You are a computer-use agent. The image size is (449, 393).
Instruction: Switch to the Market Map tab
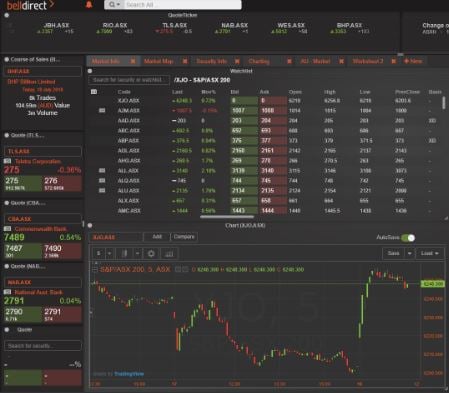coord(159,61)
